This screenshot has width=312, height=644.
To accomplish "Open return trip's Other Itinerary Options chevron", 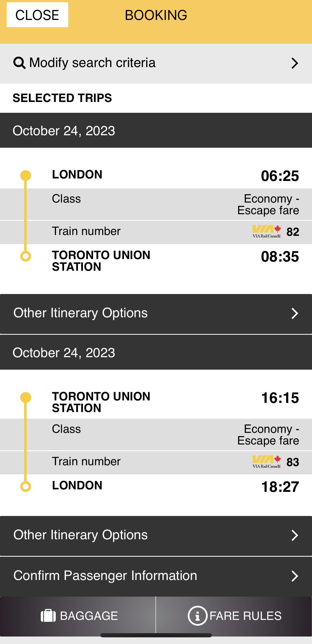I will 295,535.
